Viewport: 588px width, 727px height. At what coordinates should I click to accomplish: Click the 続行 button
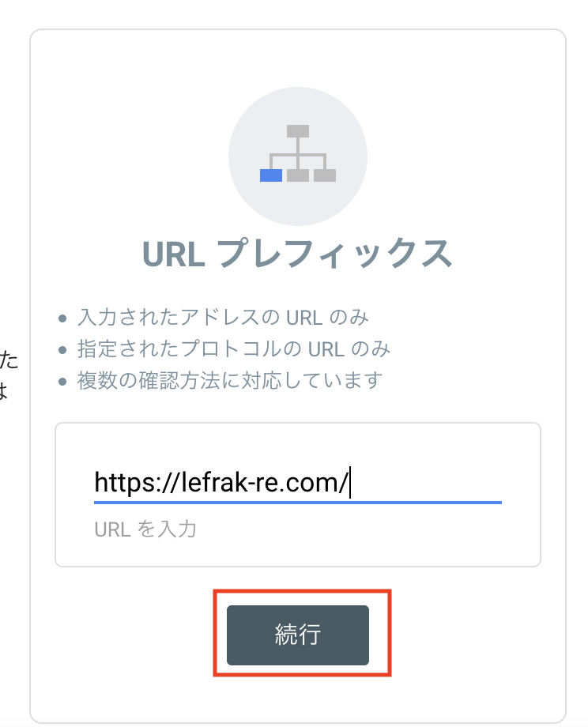pyautogui.click(x=298, y=635)
